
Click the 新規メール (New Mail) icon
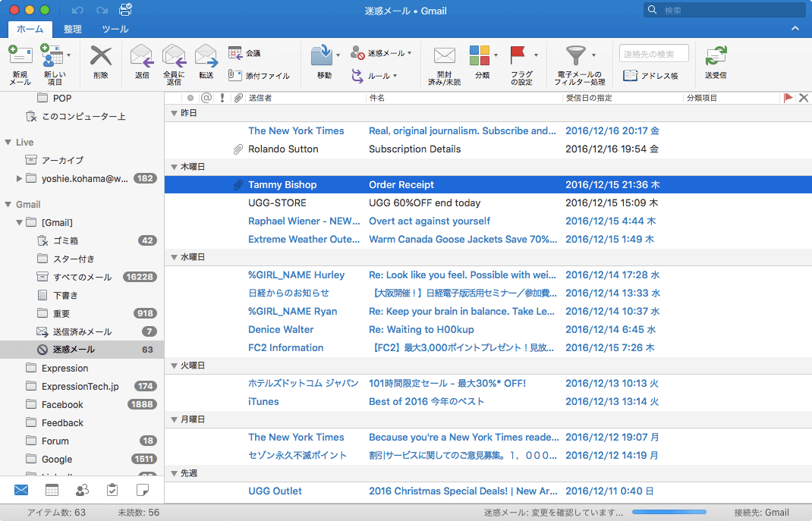20,57
